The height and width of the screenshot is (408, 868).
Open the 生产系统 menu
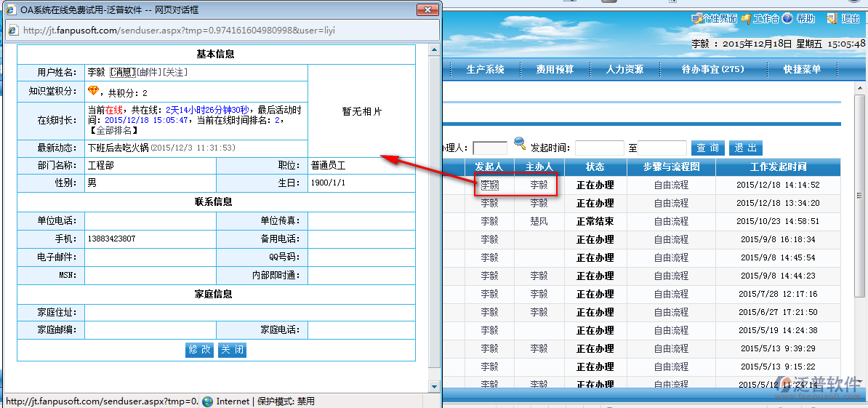tap(486, 70)
